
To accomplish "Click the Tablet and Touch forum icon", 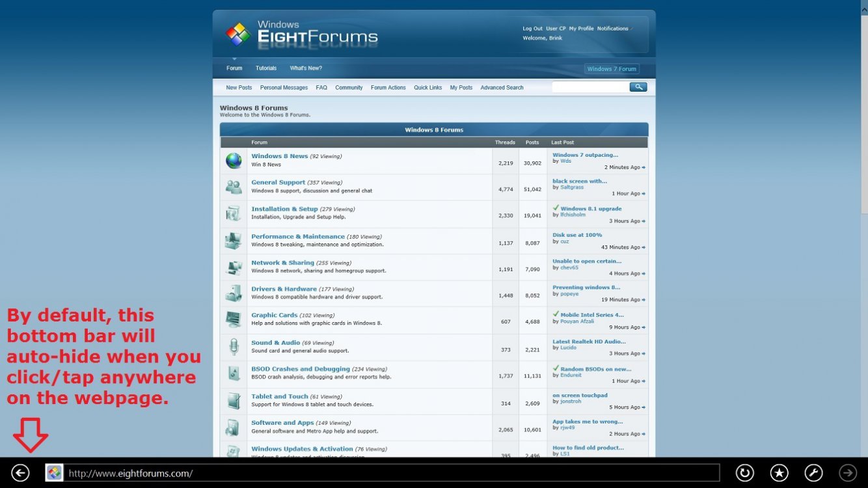I will pyautogui.click(x=234, y=400).
